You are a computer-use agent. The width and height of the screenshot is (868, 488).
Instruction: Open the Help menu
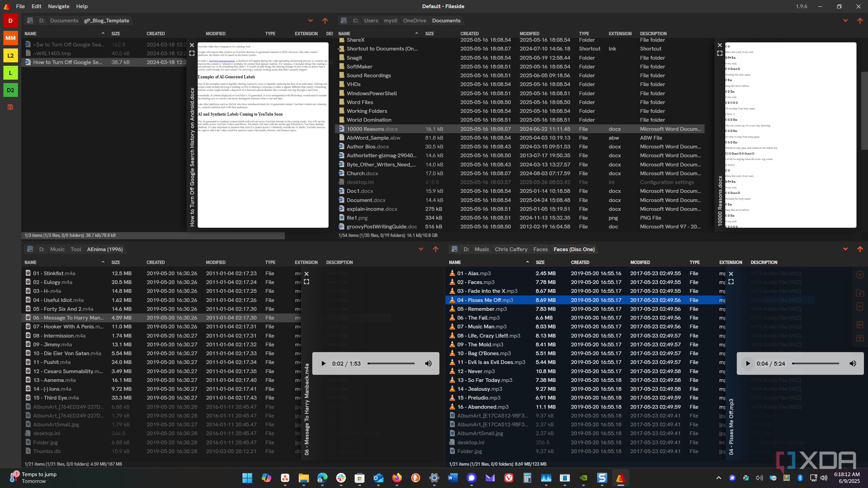82,6
